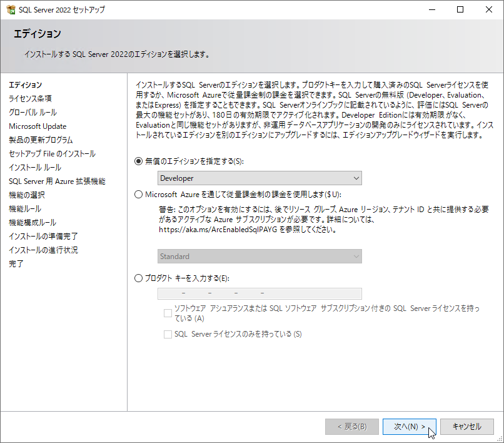Select the インストール ルール step in sidebar
The width and height of the screenshot is (504, 443).
click(x=35, y=168)
